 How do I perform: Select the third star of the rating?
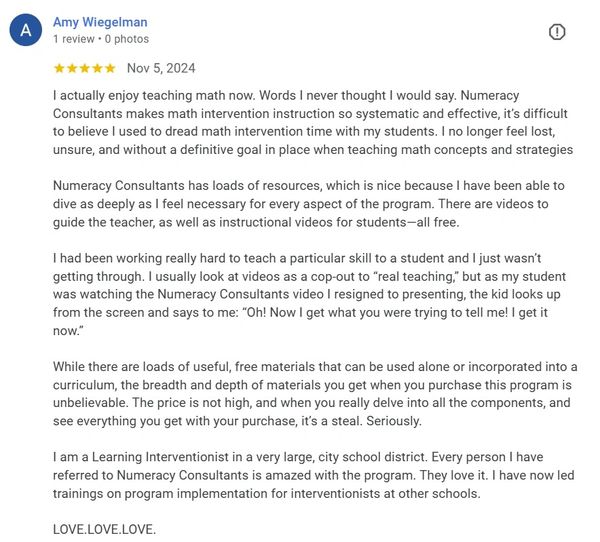point(85,69)
